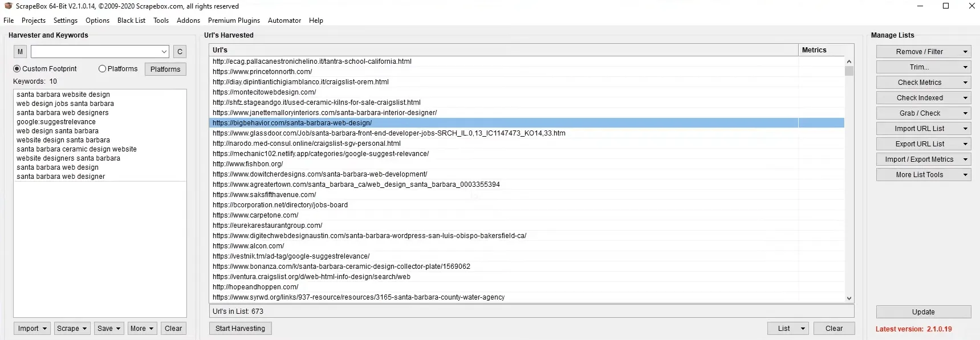The image size is (980, 340).
Task: Click the M button beside footprint field
Action: [x=20, y=52]
